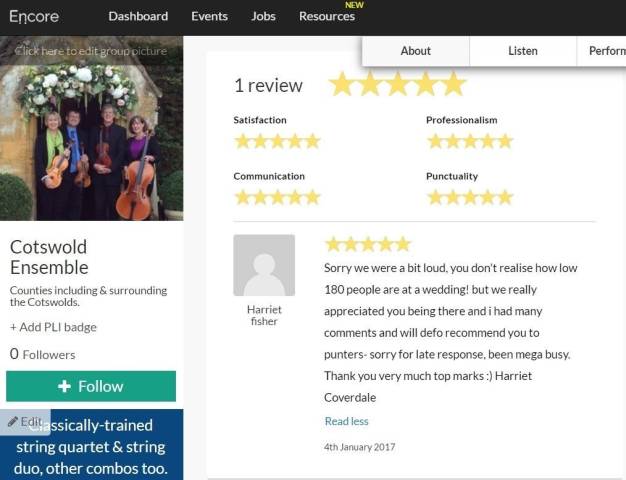View the 0 Followers count
The width and height of the screenshot is (626, 480).
42,354
